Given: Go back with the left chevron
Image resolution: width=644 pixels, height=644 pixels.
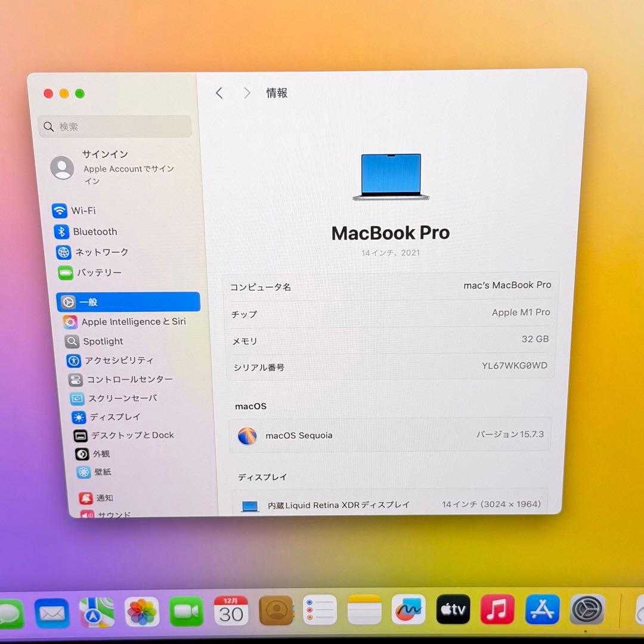Looking at the screenshot, I should click(x=219, y=93).
